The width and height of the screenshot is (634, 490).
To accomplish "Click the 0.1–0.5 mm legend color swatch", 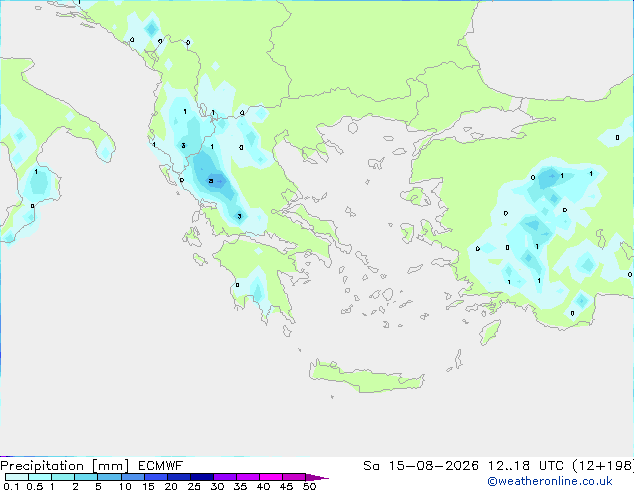I will coord(17,477).
